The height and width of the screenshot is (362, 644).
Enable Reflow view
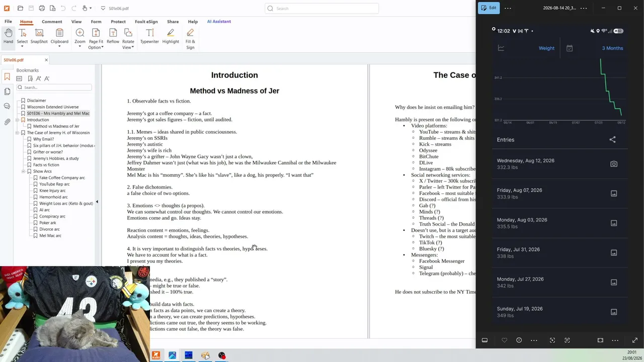[113, 36]
